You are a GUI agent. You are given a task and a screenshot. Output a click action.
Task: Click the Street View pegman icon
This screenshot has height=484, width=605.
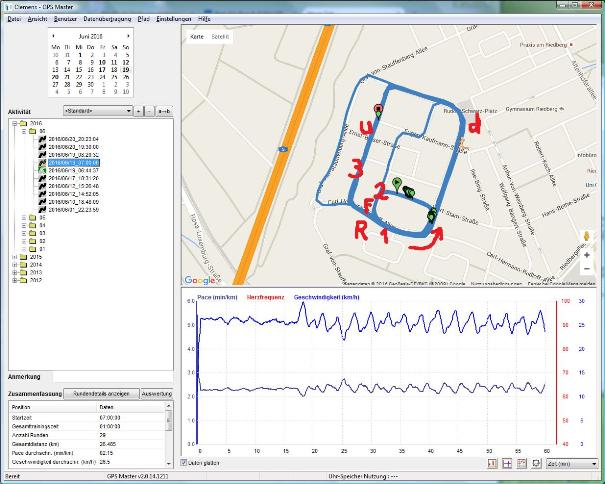click(x=587, y=236)
